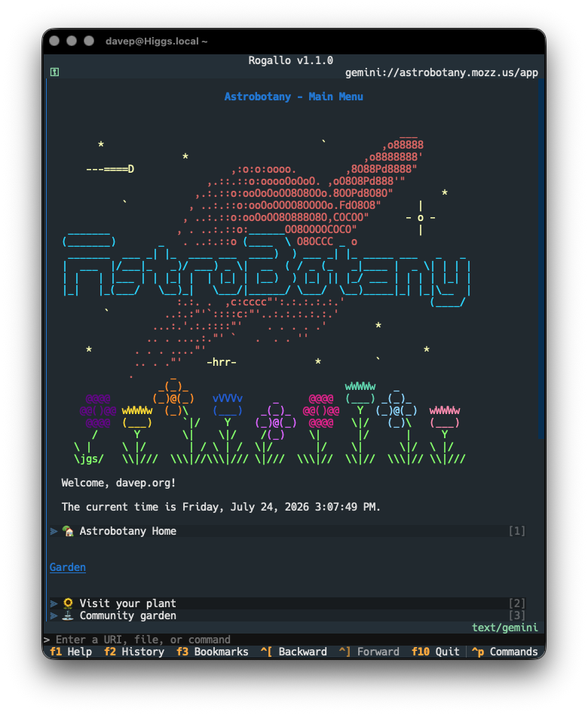Click the sunflower icon beside Visit your plant

coord(68,603)
